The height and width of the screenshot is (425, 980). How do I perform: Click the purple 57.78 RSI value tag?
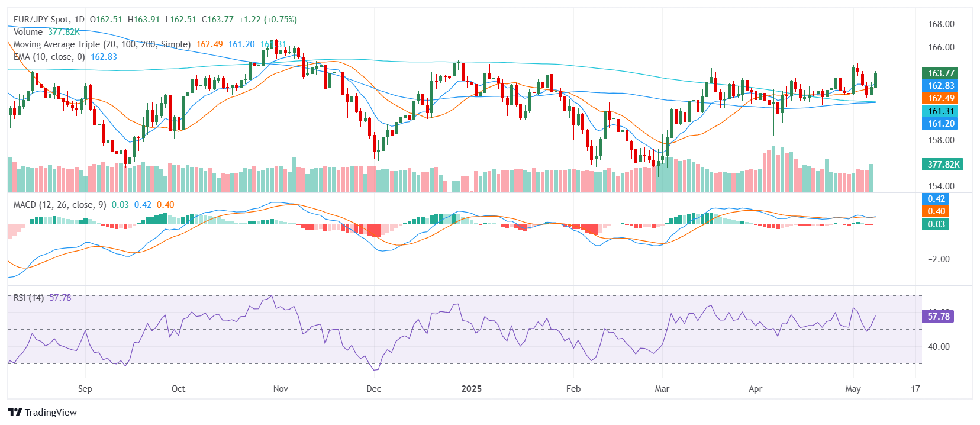(x=938, y=317)
